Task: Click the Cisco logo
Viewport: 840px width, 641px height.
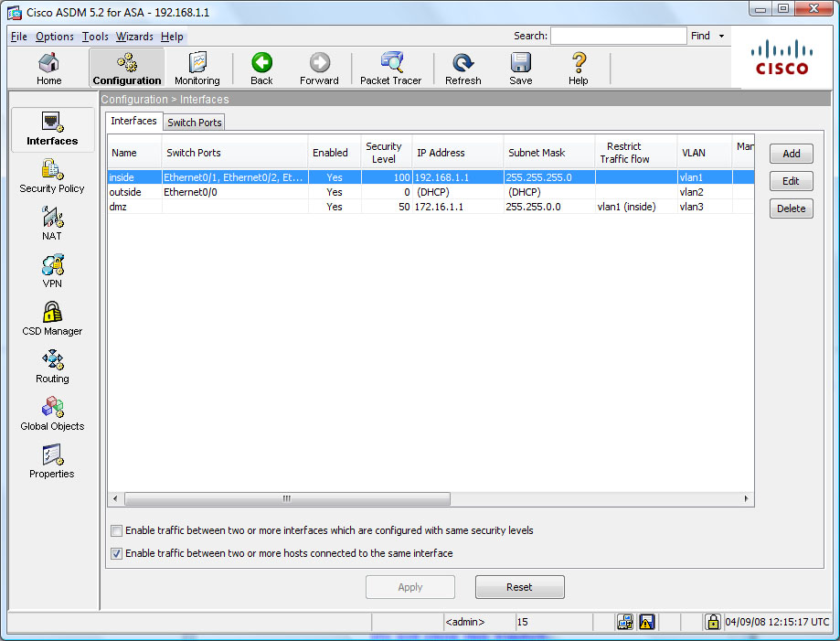Action: pyautogui.click(x=782, y=58)
